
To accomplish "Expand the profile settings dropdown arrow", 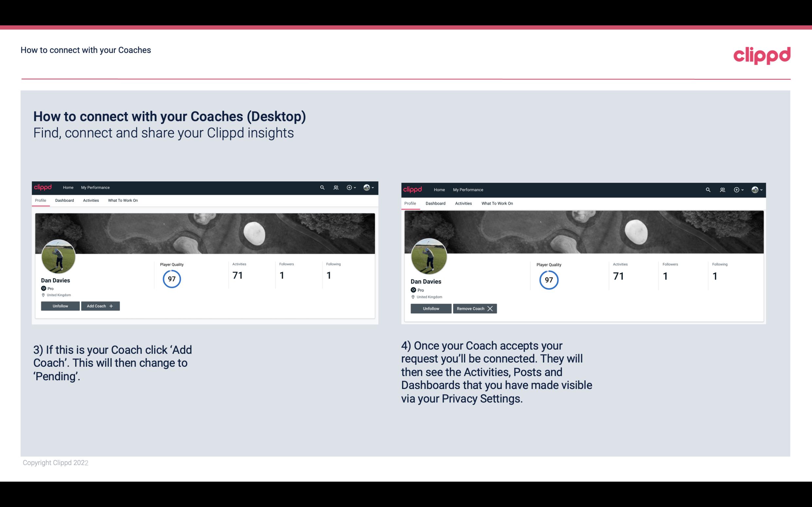I will [x=374, y=188].
